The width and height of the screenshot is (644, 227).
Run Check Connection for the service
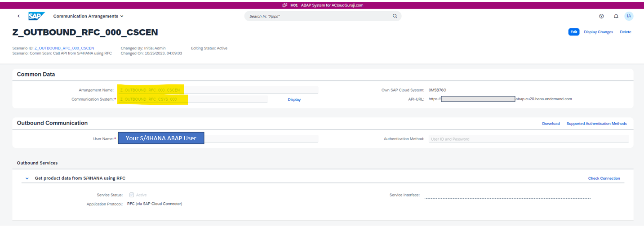click(604, 178)
